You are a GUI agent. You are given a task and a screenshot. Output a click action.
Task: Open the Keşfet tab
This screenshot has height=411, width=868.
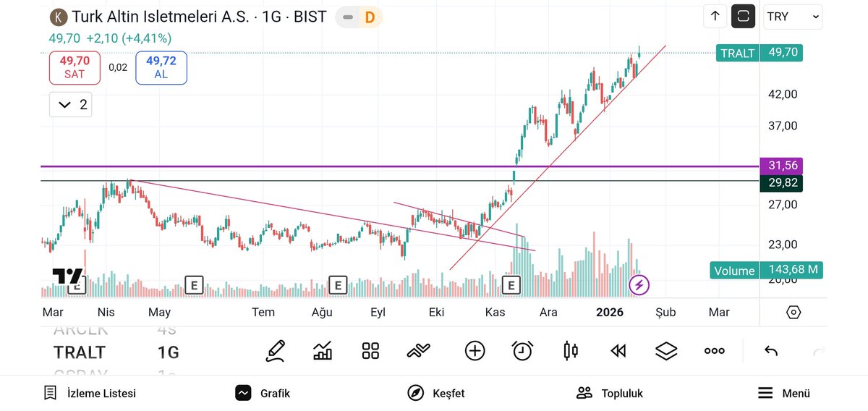click(436, 393)
